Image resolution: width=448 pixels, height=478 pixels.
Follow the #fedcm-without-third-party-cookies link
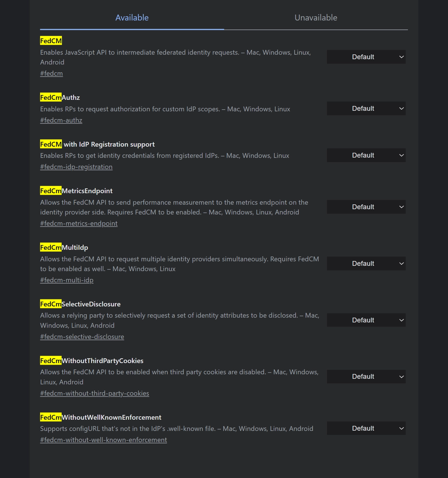point(95,394)
